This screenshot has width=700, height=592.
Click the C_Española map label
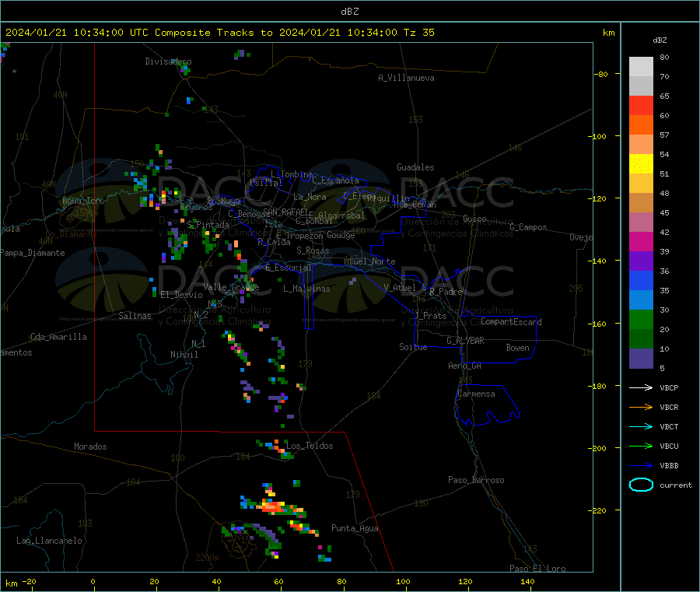click(335, 180)
